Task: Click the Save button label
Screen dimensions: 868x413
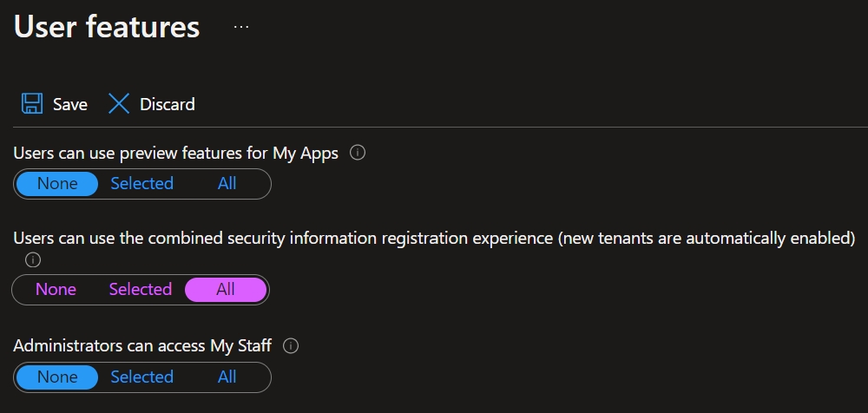Action: click(70, 104)
